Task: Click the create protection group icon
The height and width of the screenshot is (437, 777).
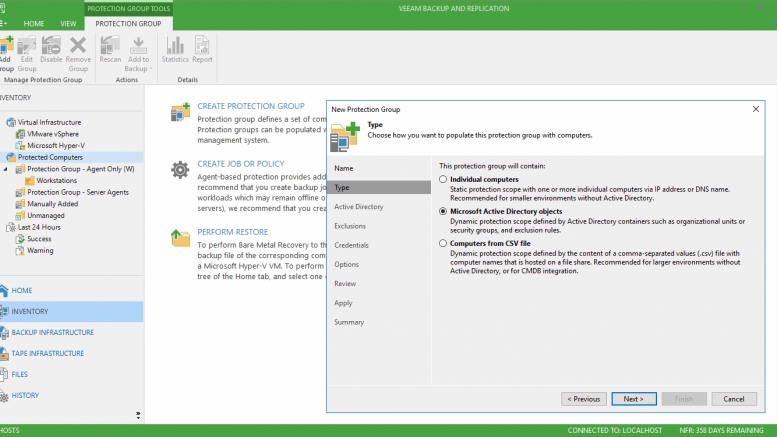Action: (180, 112)
